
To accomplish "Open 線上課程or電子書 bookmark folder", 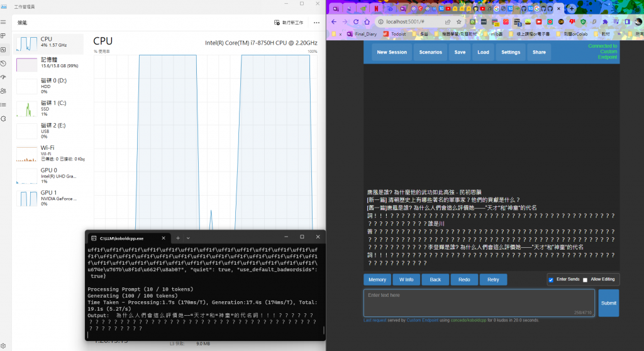I will [530, 34].
